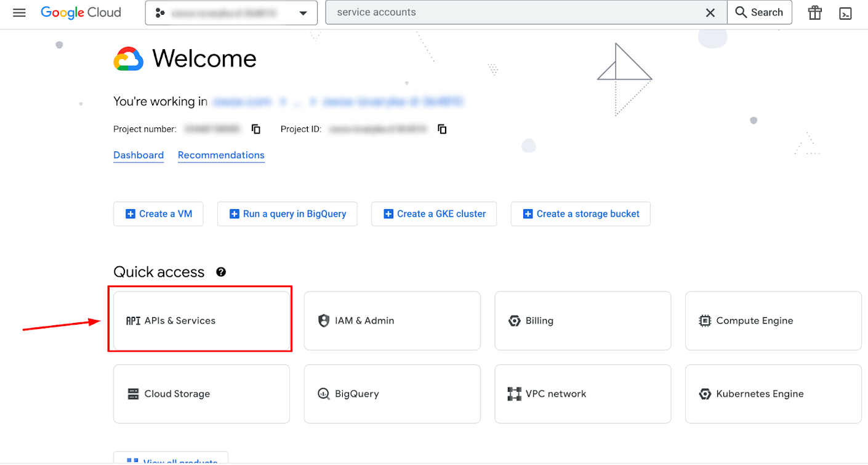This screenshot has height=465, width=868.
Task: Clear the search text with the X icon
Action: click(710, 12)
